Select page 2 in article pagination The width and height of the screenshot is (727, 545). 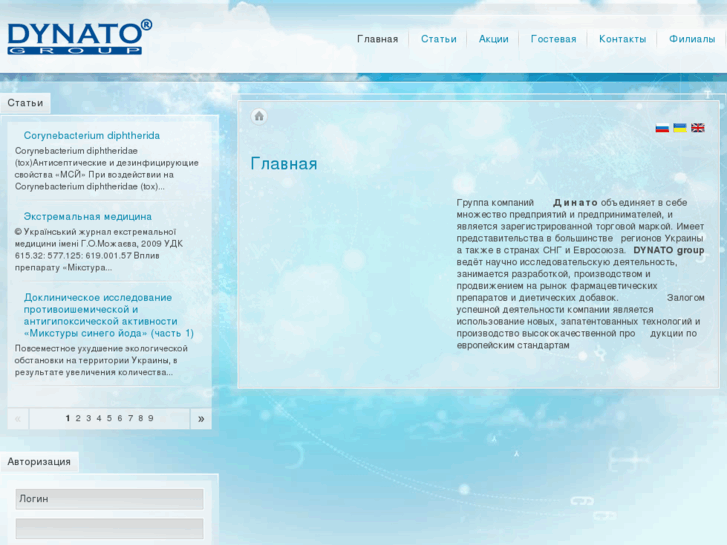pyautogui.click(x=78, y=418)
